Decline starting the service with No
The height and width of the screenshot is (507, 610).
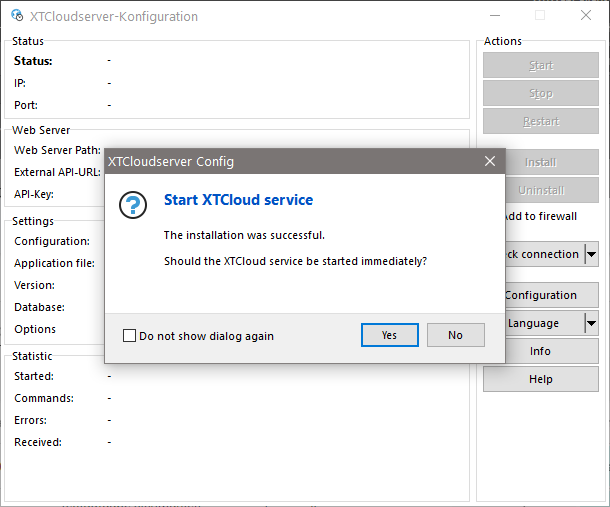tap(456, 335)
